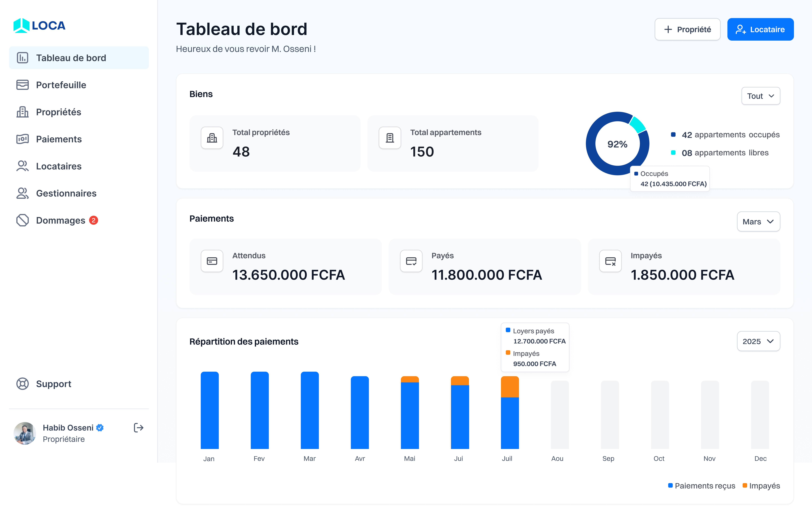Click the cyan donut chart segment
This screenshot has width=812, height=506.
point(637,125)
